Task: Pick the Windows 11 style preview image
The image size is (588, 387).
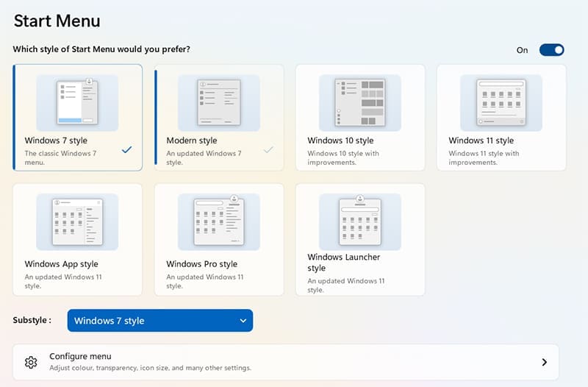Action: pos(501,103)
